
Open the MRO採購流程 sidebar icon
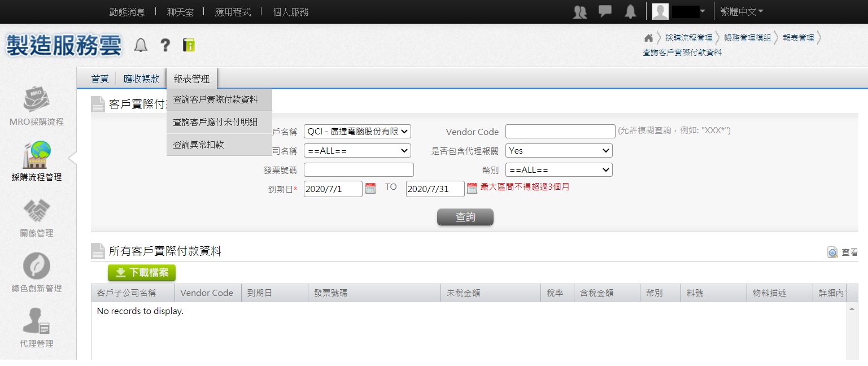coord(37,100)
